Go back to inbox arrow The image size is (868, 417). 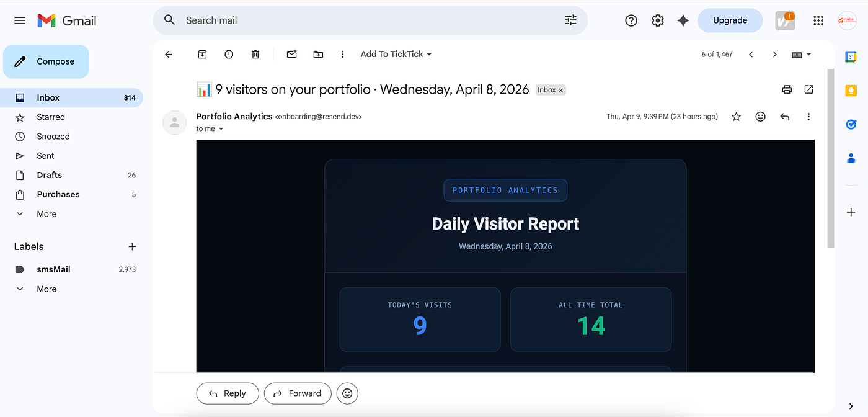click(x=169, y=55)
